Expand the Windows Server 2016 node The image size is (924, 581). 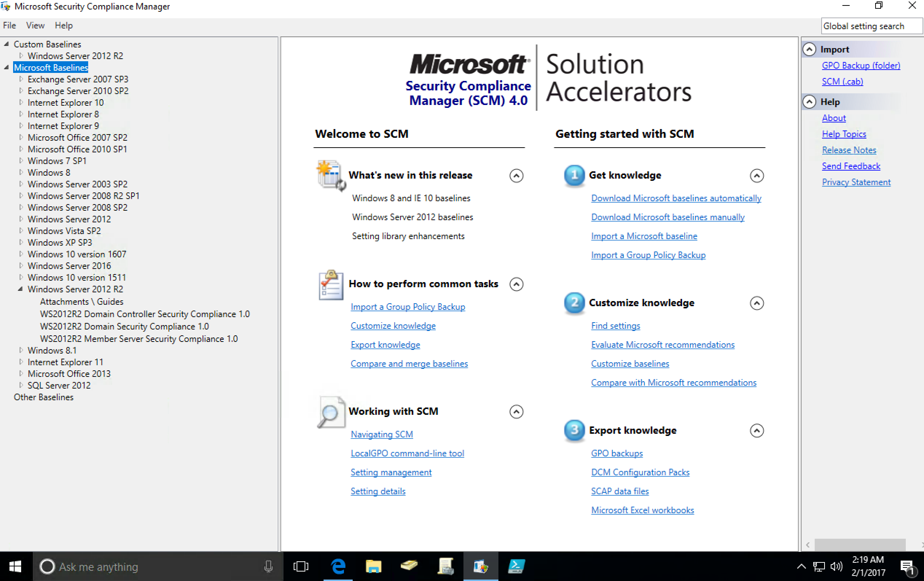click(x=21, y=266)
